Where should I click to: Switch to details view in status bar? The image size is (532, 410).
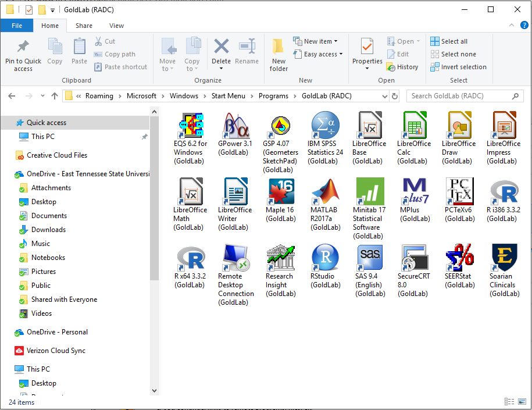509,402
